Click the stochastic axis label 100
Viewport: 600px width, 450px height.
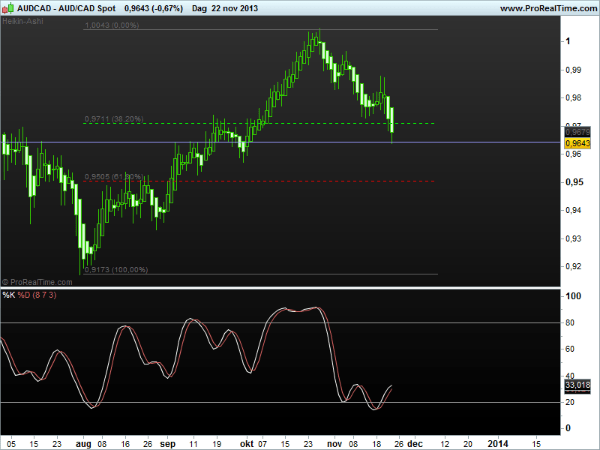click(x=573, y=296)
